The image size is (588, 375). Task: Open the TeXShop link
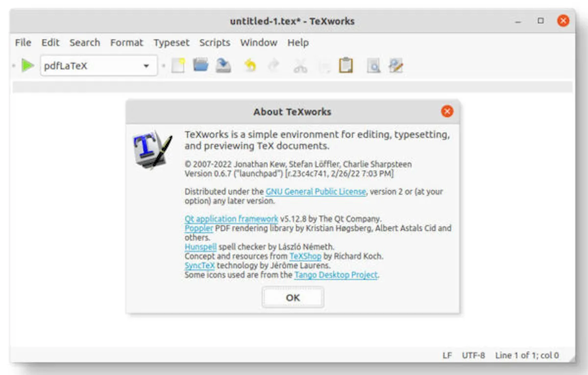[x=305, y=256]
